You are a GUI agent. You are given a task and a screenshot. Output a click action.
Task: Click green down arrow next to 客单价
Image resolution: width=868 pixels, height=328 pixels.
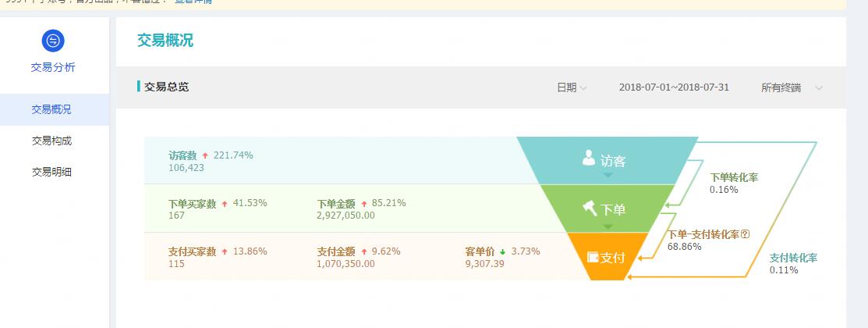[x=503, y=252]
